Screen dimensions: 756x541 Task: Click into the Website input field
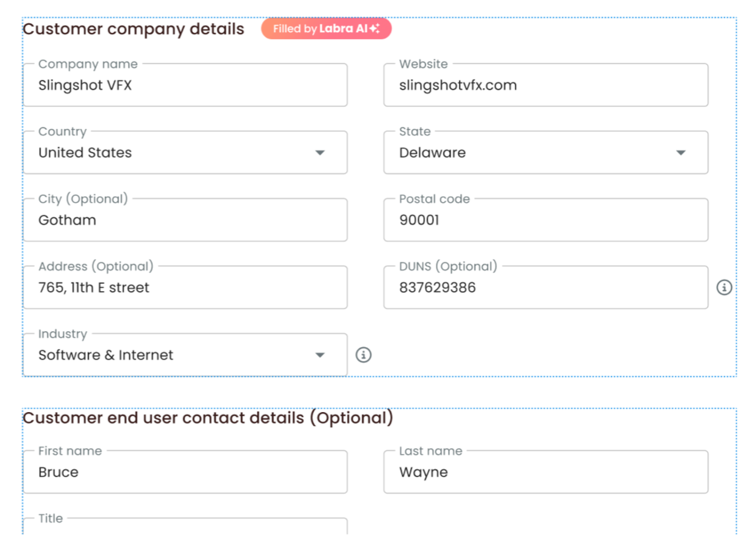pyautogui.click(x=545, y=86)
